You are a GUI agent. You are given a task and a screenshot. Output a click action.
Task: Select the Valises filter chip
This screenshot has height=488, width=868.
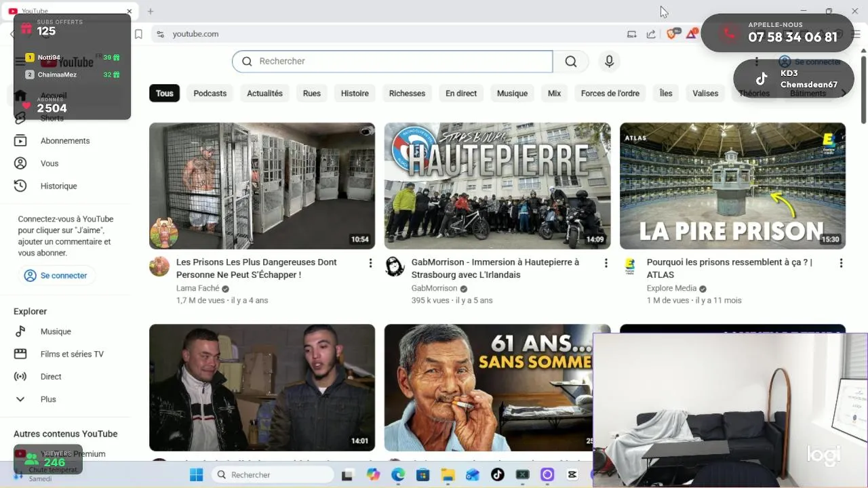pyautogui.click(x=705, y=94)
